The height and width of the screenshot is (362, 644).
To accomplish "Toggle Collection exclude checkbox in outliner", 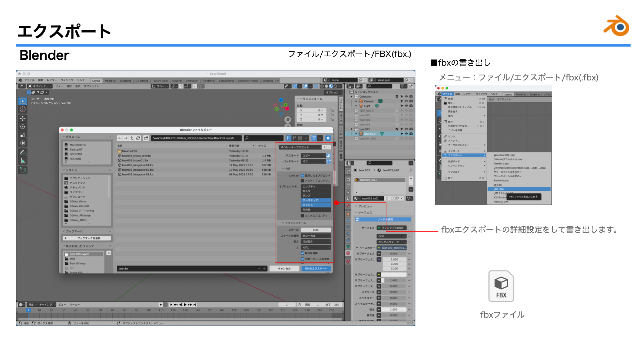I will point(397,97).
